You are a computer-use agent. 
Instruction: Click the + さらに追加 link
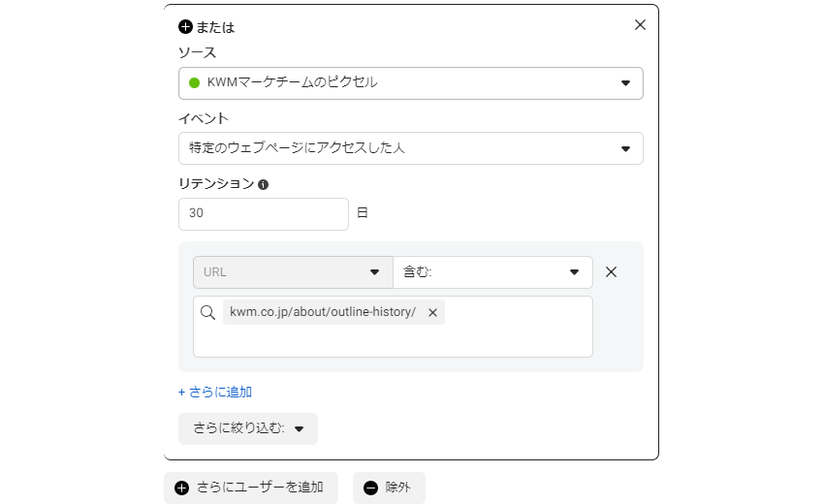point(215,393)
